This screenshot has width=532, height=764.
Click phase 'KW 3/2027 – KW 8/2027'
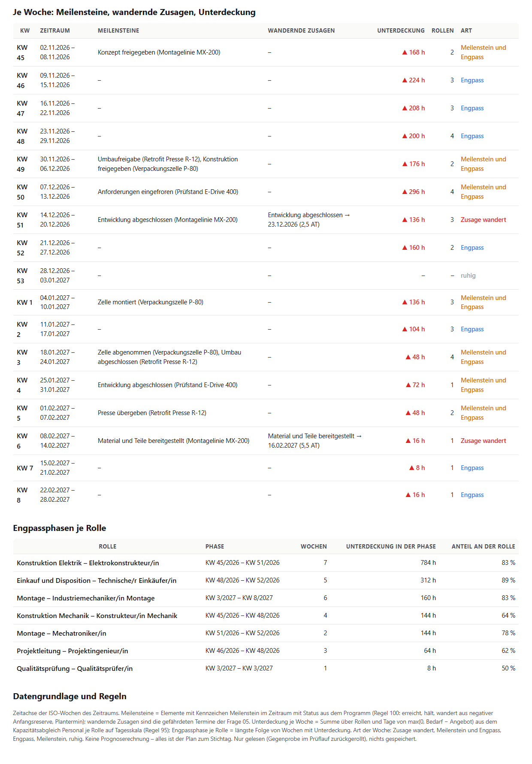coord(239,598)
